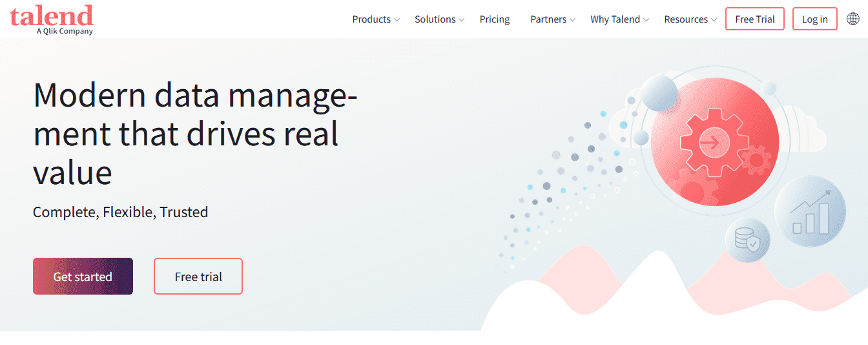
Task: Click the header Free Trial button
Action: click(755, 19)
